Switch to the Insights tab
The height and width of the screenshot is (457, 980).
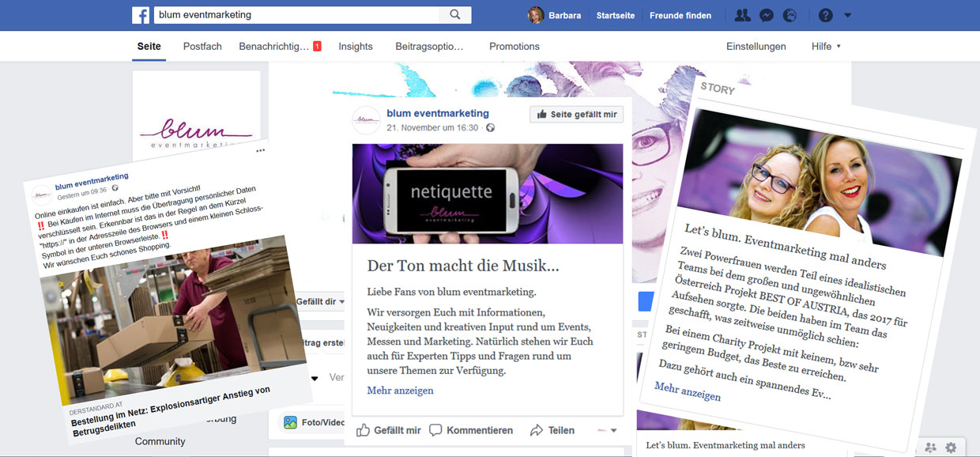pos(356,47)
